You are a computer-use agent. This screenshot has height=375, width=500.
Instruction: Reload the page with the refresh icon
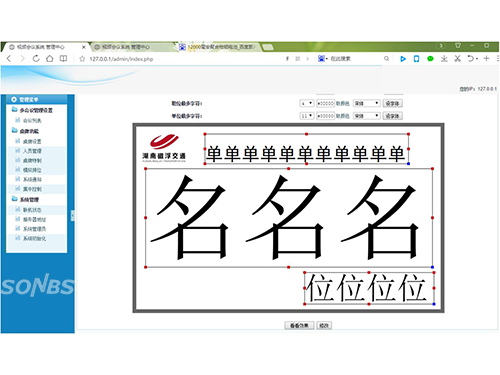coord(36,59)
